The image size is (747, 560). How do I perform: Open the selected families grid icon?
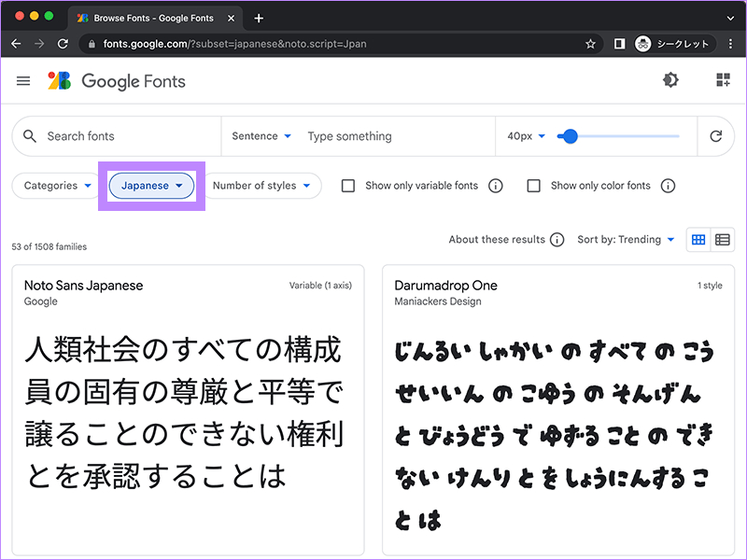(723, 80)
